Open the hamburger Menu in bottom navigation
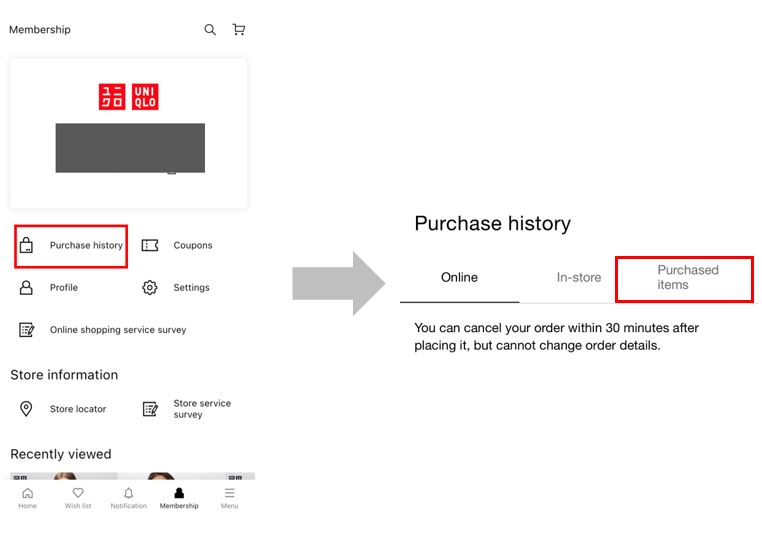762x540 pixels. click(229, 498)
